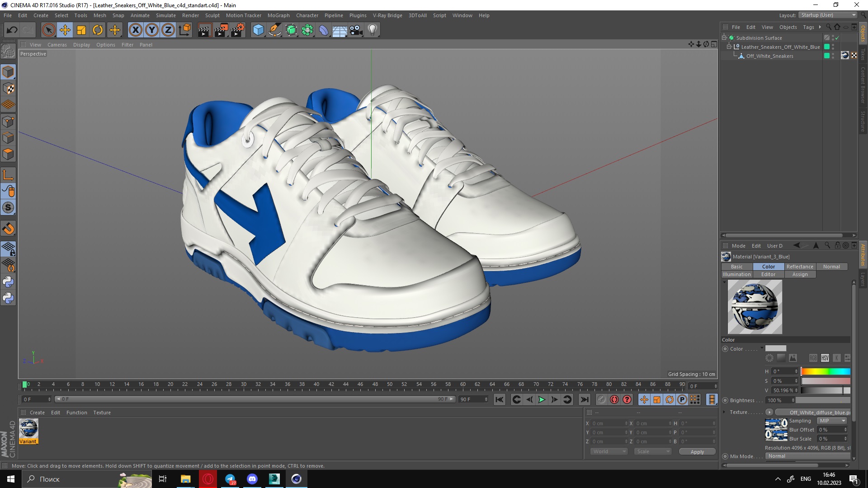The height and width of the screenshot is (488, 868).
Task: Select Polygons mode icon
Action: click(x=8, y=154)
